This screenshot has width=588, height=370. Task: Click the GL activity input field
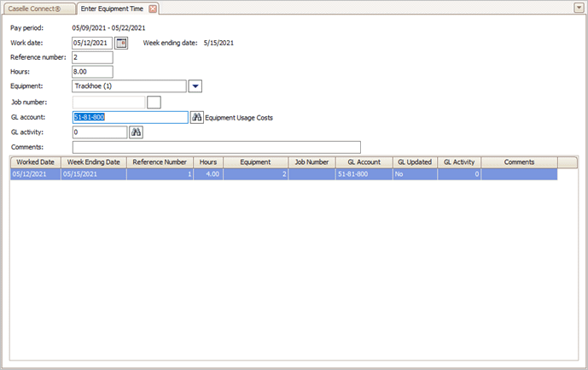[100, 132]
